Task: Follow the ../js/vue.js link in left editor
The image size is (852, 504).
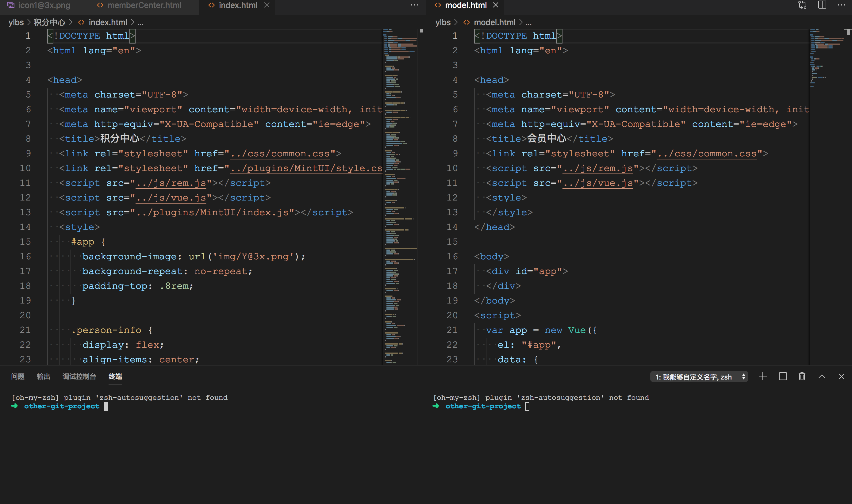Action: 171,198
